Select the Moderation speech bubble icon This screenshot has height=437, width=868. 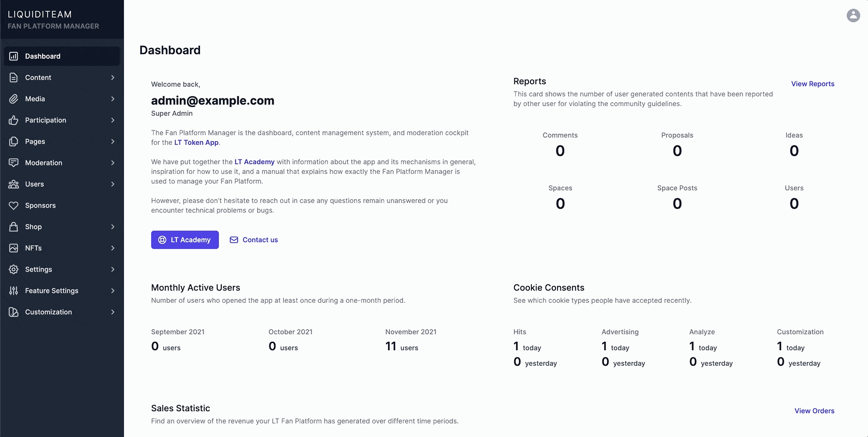pos(14,163)
